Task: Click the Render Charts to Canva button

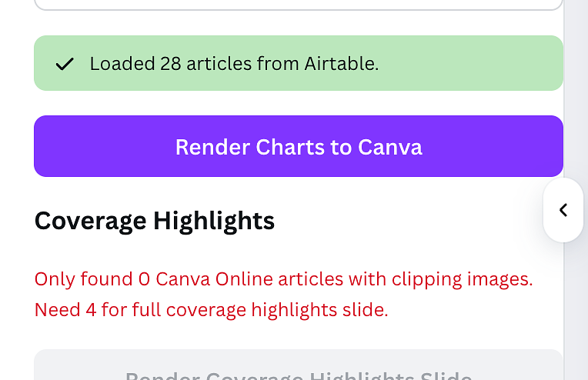Action: click(x=299, y=146)
